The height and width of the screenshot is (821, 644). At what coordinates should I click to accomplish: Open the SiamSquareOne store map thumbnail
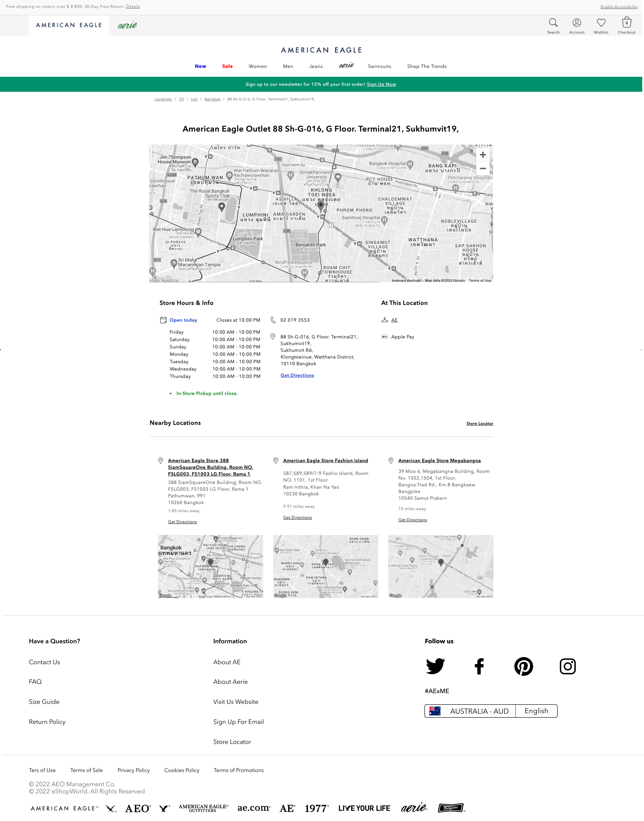[210, 566]
